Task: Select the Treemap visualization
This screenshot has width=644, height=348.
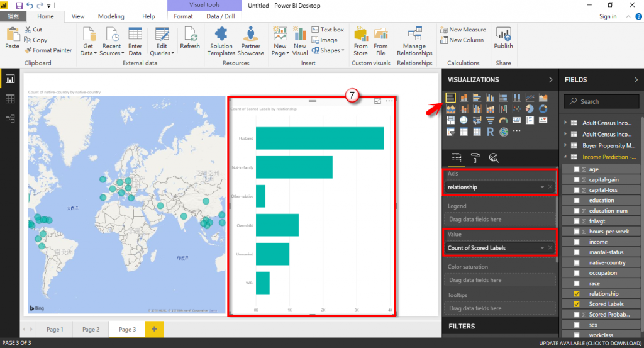Action: [450, 120]
